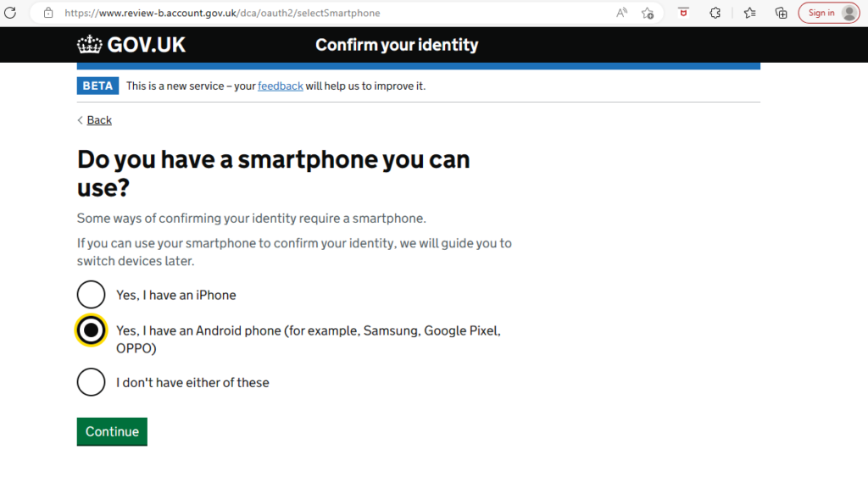Click the back chevron arrow icon
The width and height of the screenshot is (868, 488).
81,120
